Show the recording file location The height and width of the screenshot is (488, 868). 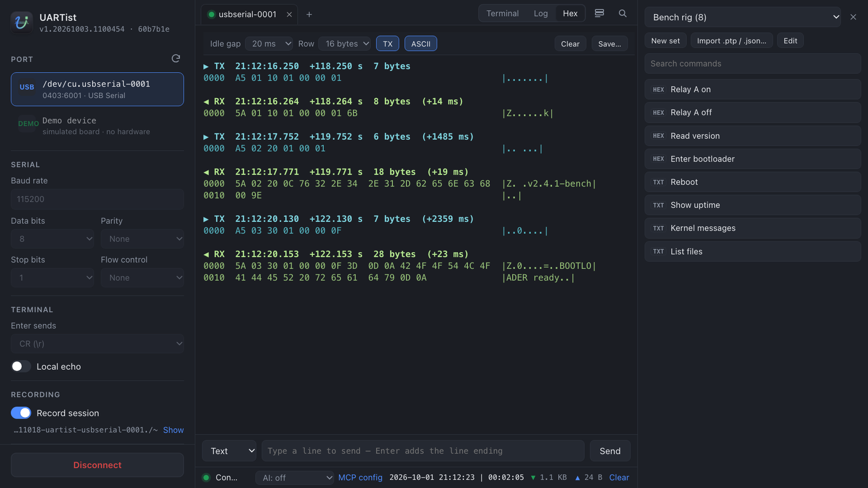174,430
